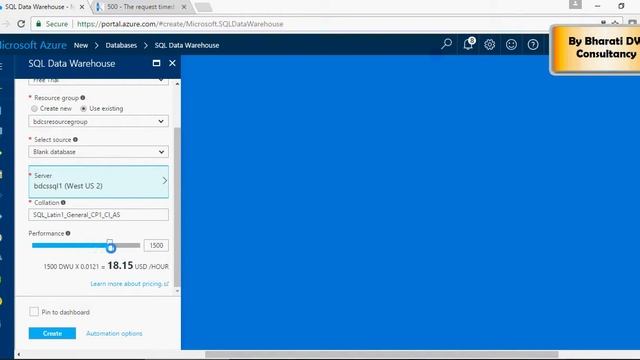Open the bdcsresourcegroup dropdown
The width and height of the screenshot is (640, 360).
coord(98,122)
